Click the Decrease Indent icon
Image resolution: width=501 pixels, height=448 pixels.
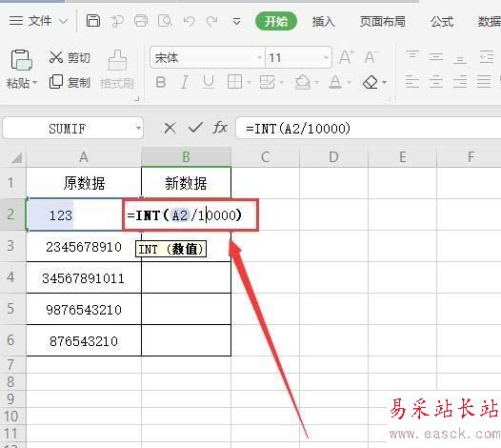[487, 57]
